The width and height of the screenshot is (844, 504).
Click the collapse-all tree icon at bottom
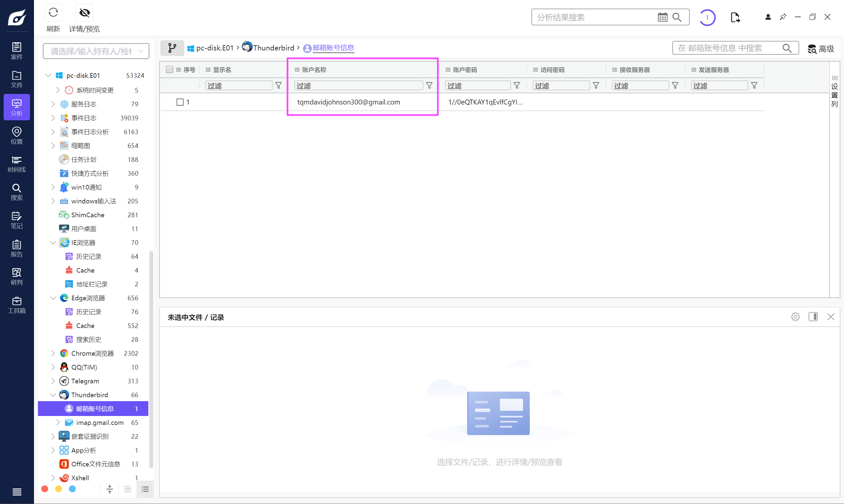(x=110, y=489)
